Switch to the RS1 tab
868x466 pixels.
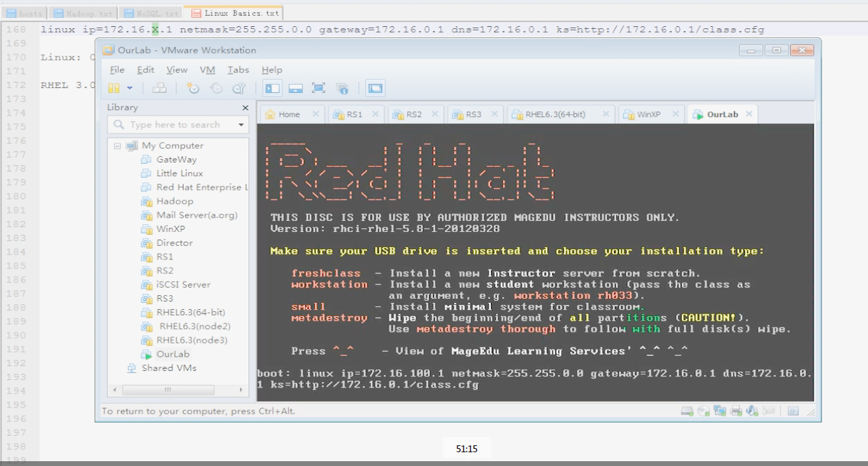(354, 114)
